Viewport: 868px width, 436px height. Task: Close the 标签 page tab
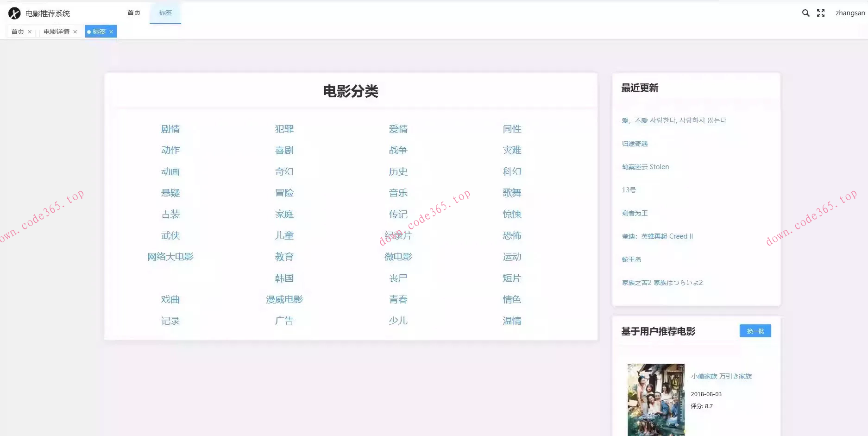click(x=111, y=32)
